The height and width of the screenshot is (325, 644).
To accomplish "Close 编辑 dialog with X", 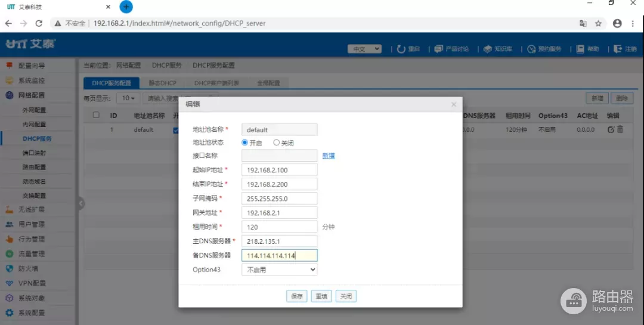I will point(453,104).
